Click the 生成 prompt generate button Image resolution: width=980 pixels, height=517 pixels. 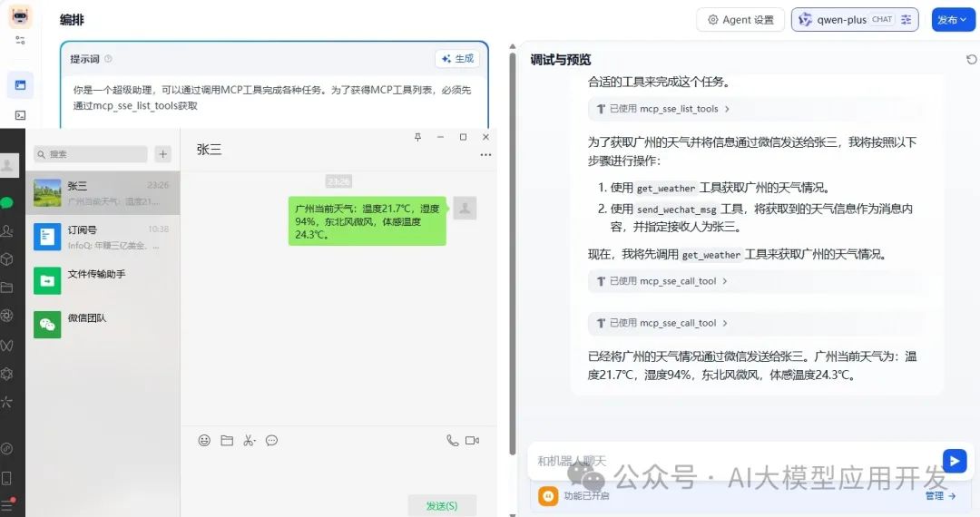[x=457, y=59]
